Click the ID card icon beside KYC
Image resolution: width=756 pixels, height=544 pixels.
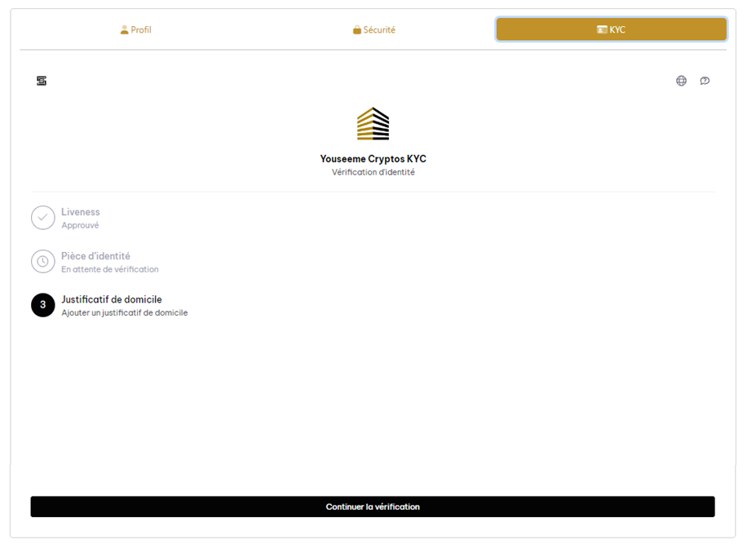[x=602, y=29]
